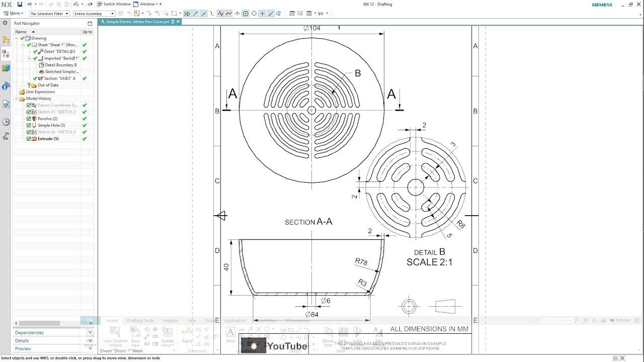Image resolution: width=644 pixels, height=362 pixels.
Task: Collapse the Imported "Back@1" node
Action: pos(29,58)
